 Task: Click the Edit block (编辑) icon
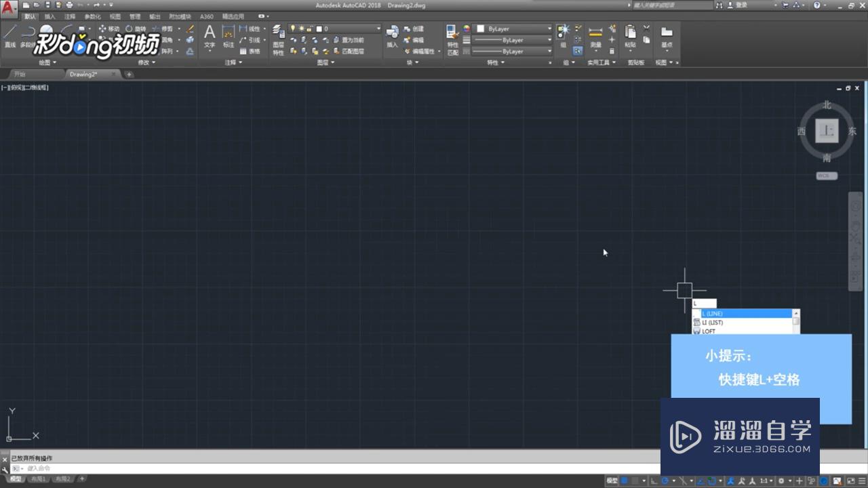point(414,40)
